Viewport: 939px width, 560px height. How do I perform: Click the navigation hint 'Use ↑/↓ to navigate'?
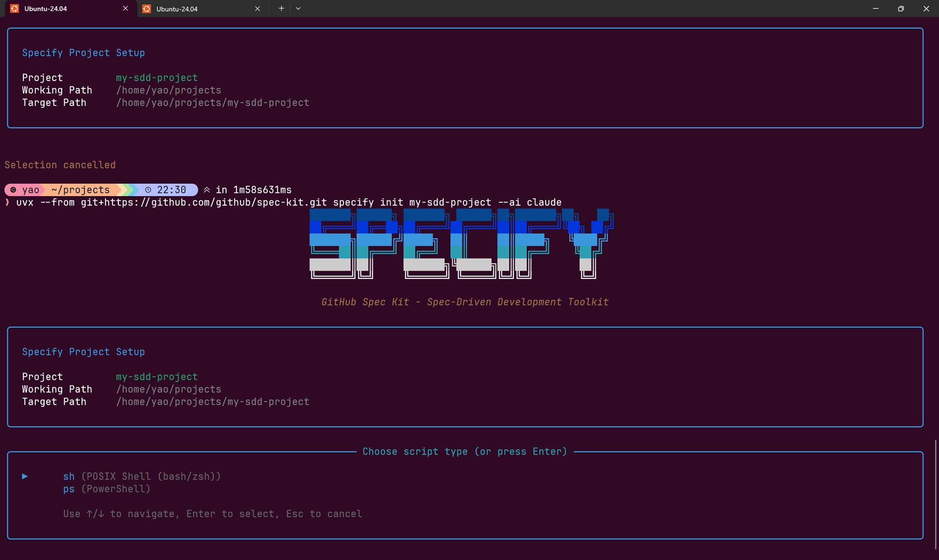click(213, 514)
